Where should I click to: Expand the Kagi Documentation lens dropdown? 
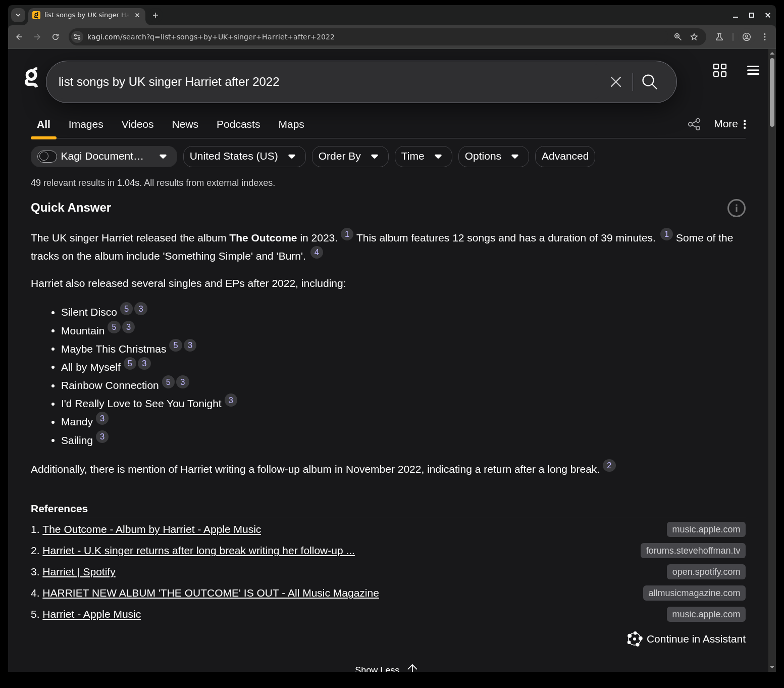pyautogui.click(x=163, y=157)
